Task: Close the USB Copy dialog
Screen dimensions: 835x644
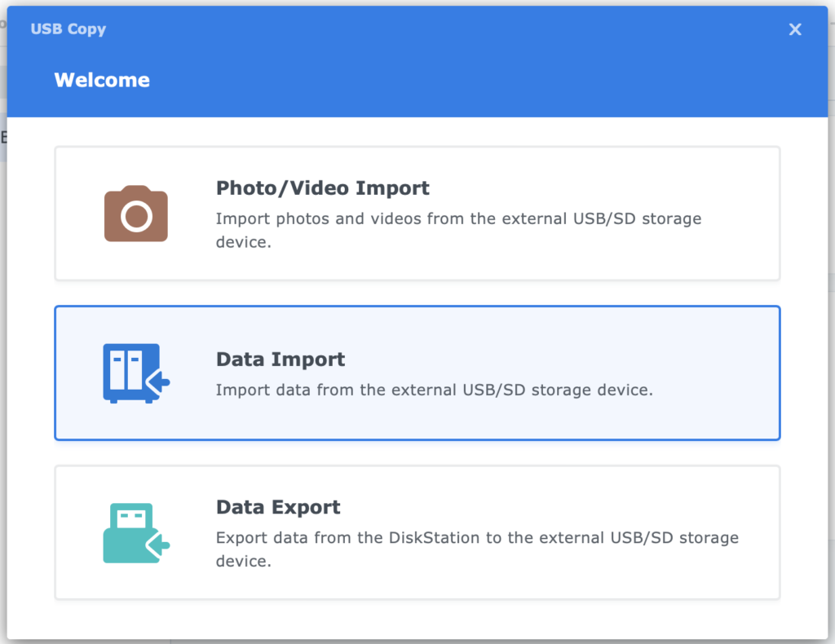Action: [x=794, y=29]
